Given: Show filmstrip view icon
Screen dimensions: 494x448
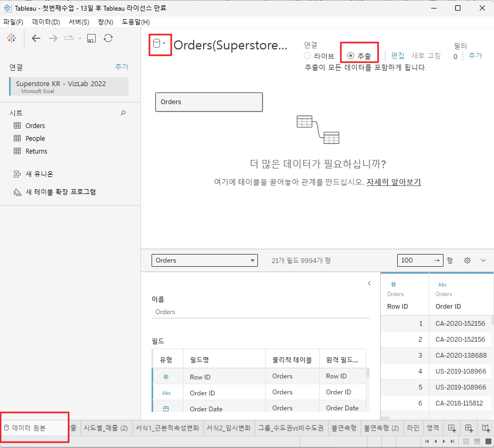Looking at the screenshot, I should point(478,442).
